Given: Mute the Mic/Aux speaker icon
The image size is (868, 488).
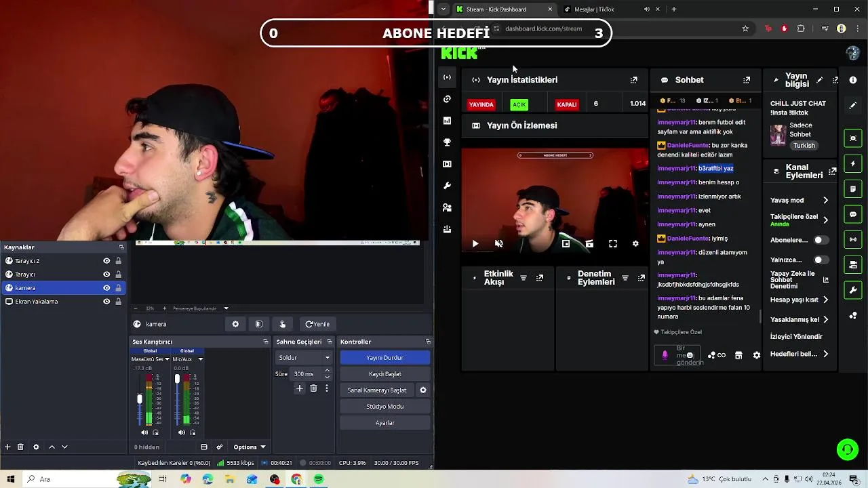Looking at the screenshot, I should [x=181, y=432].
